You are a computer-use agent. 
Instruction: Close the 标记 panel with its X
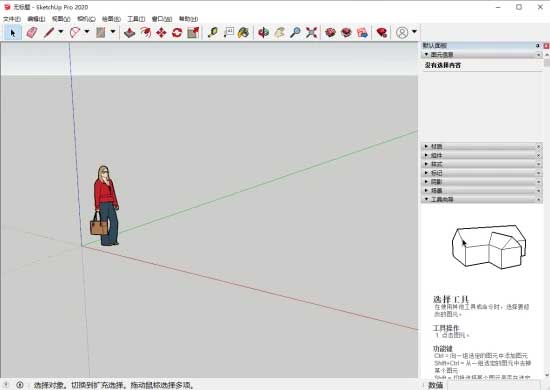tap(538, 173)
